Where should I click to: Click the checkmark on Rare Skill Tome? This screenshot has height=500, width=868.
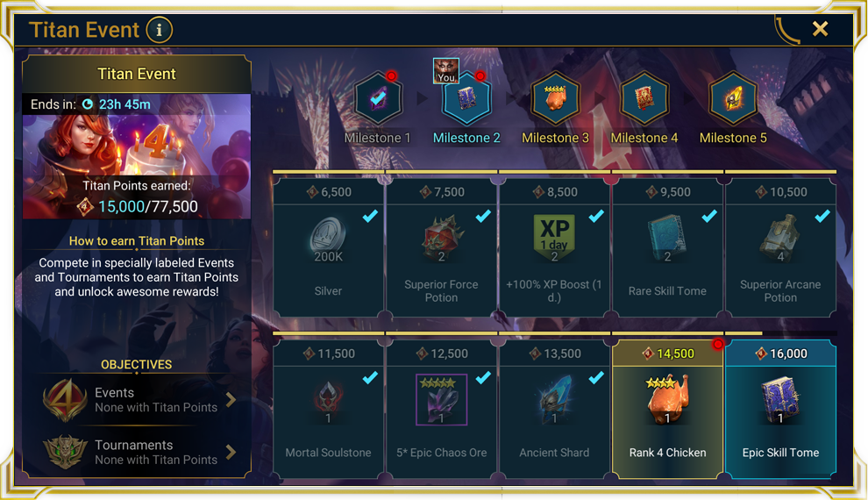pos(709,216)
